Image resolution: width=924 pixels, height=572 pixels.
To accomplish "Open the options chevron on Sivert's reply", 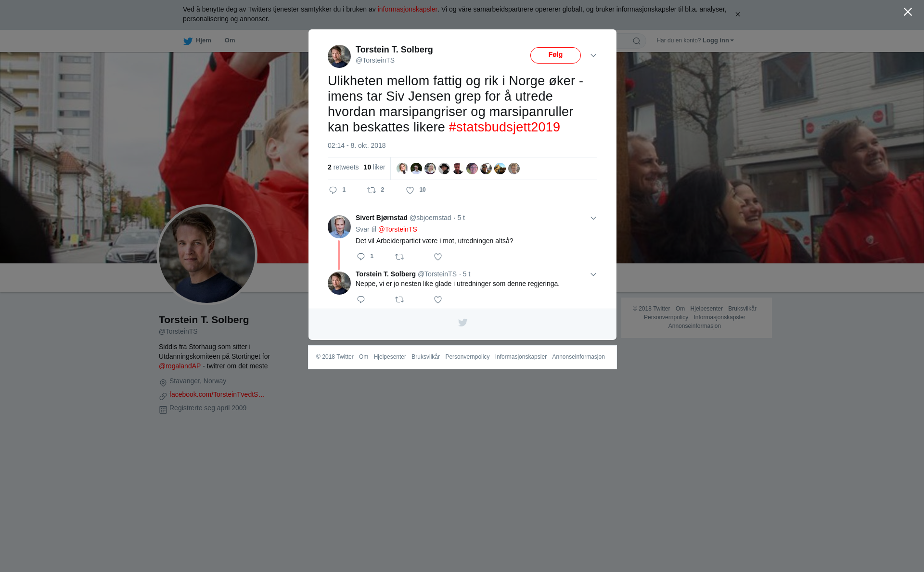I will coord(593,218).
